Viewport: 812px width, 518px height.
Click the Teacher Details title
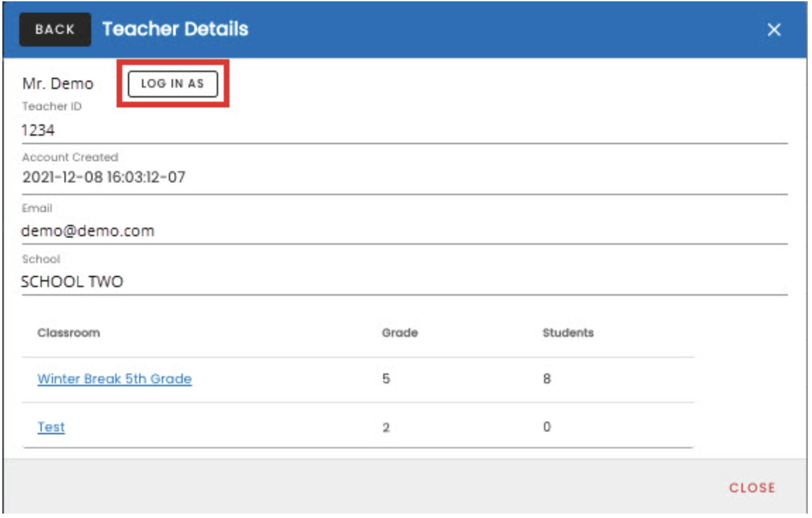(x=175, y=29)
